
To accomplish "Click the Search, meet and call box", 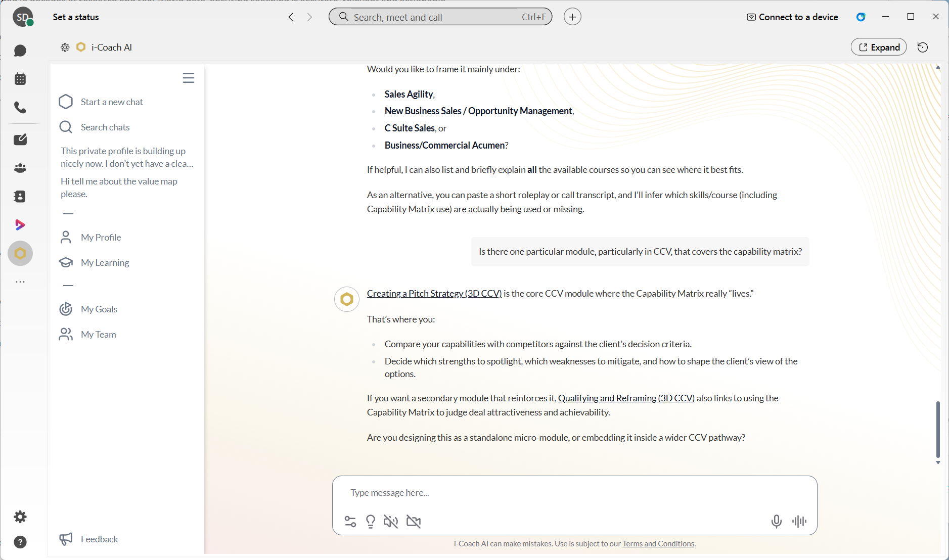I will pos(440,17).
